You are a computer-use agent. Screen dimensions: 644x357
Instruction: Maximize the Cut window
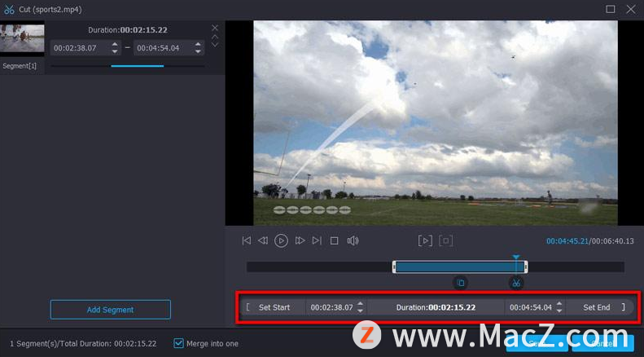[x=611, y=9]
